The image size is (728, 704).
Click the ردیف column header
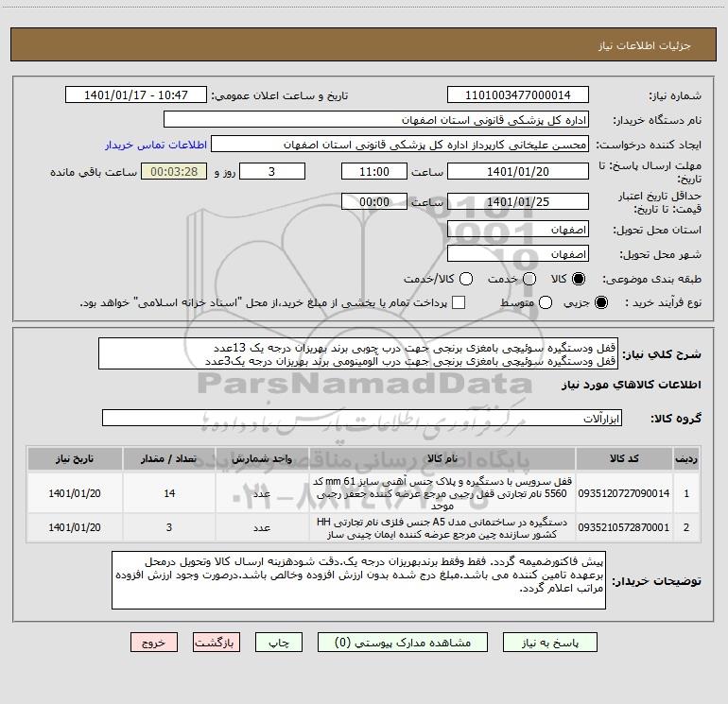click(x=686, y=458)
